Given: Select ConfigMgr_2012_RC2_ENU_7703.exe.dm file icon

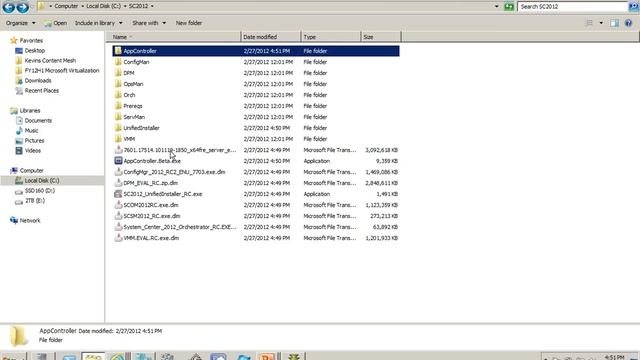Looking at the screenshot, I should 118,172.
